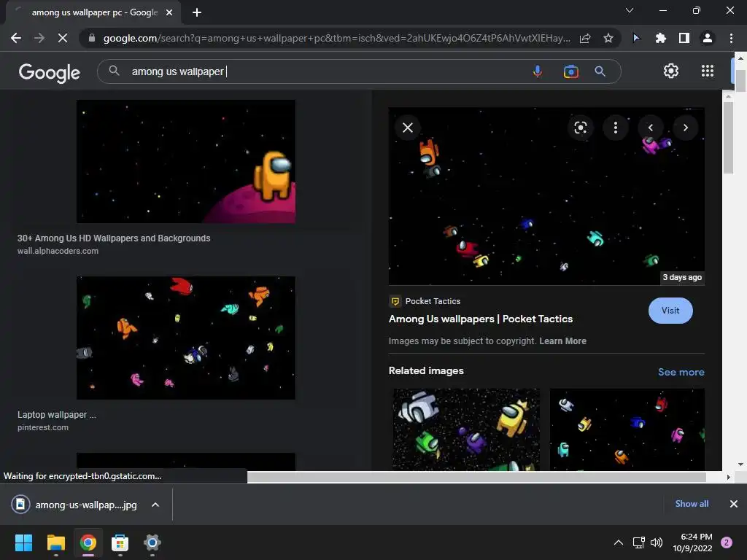Open Among Us wallpapers Pocket Tactics title
This screenshot has height=560, width=747.
tap(480, 319)
